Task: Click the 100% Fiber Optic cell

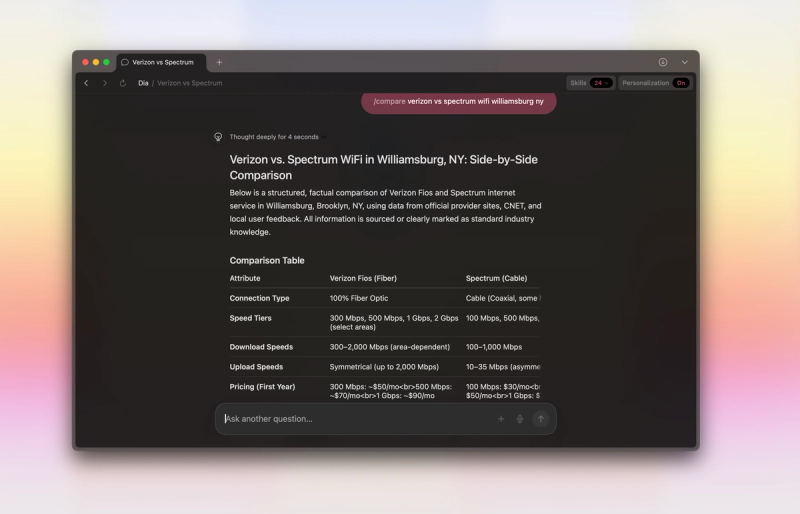Action: click(359, 298)
